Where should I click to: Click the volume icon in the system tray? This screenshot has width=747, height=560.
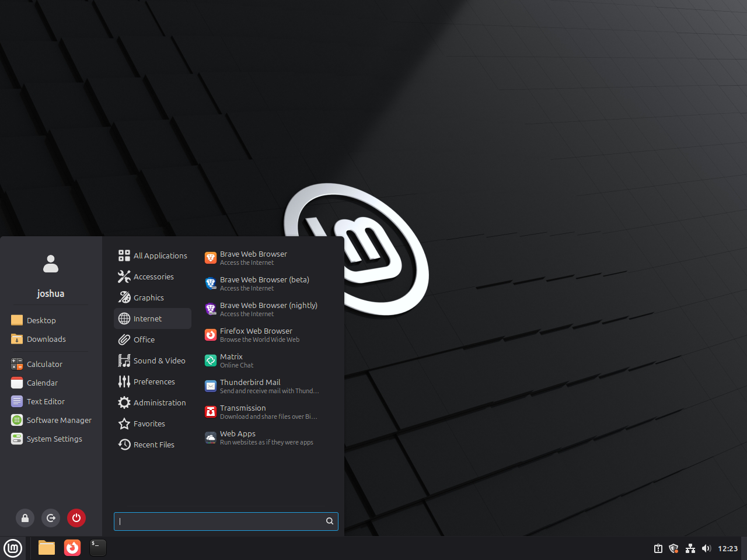click(x=706, y=548)
